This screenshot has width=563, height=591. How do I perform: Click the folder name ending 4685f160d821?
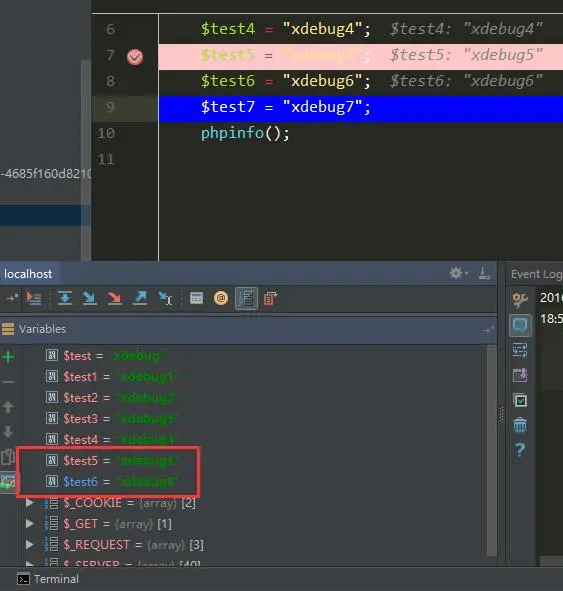pos(46,174)
